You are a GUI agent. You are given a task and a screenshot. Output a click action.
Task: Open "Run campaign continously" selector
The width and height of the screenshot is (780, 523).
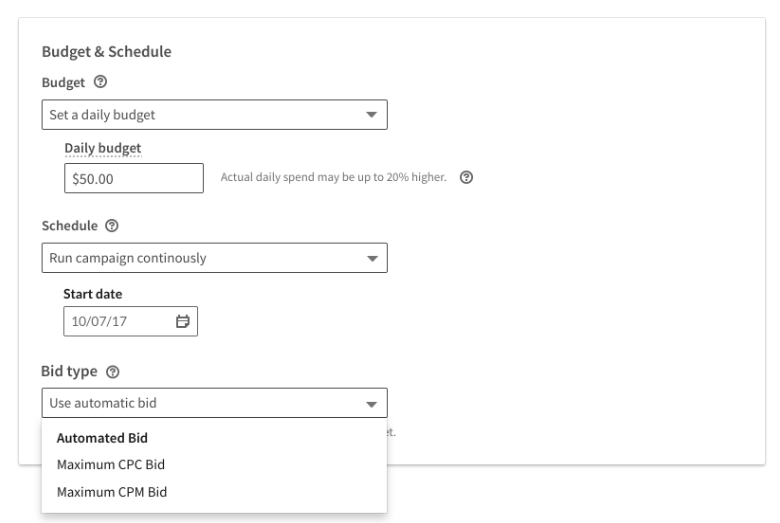click(200, 258)
